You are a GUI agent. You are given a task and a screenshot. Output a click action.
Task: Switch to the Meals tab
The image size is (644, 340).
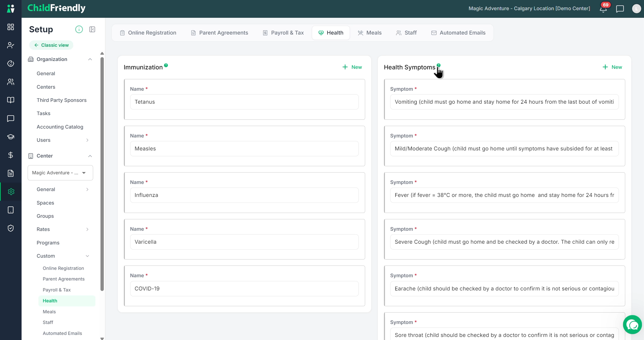pyautogui.click(x=369, y=33)
